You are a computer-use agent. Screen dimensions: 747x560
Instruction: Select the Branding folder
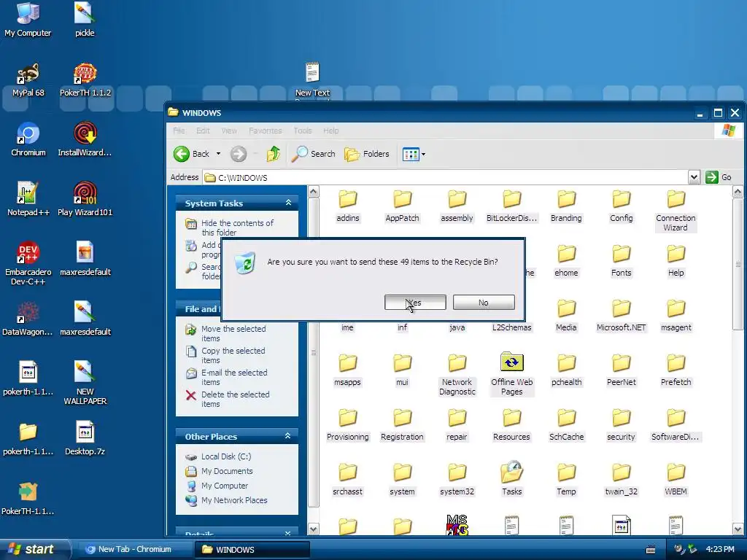(566, 206)
